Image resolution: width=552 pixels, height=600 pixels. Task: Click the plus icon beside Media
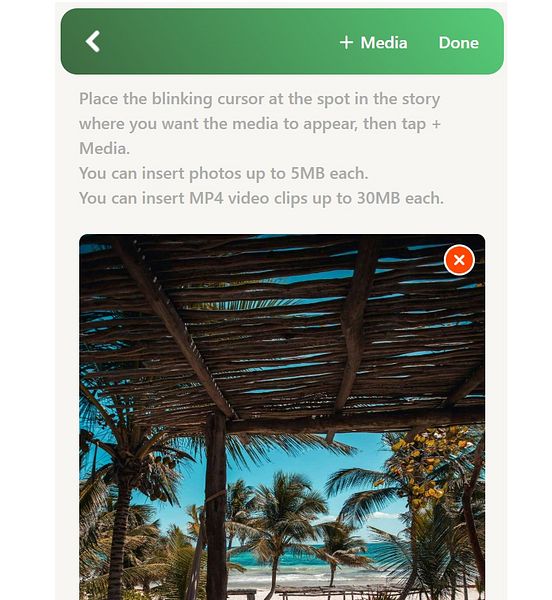pyautogui.click(x=346, y=42)
